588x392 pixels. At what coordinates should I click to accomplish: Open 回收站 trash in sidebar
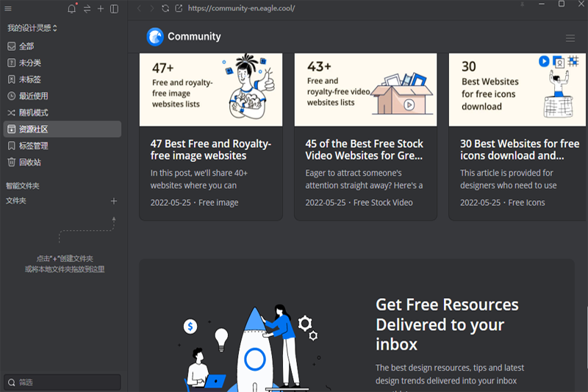[x=29, y=162]
